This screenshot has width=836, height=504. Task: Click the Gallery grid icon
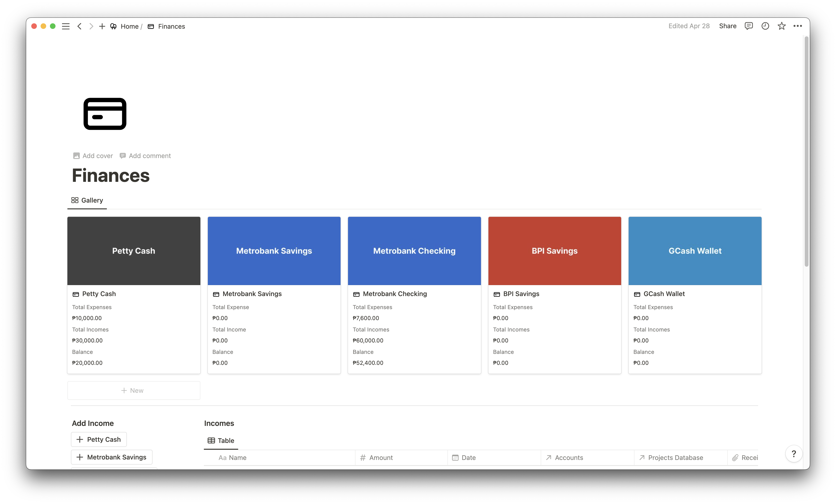coord(75,200)
